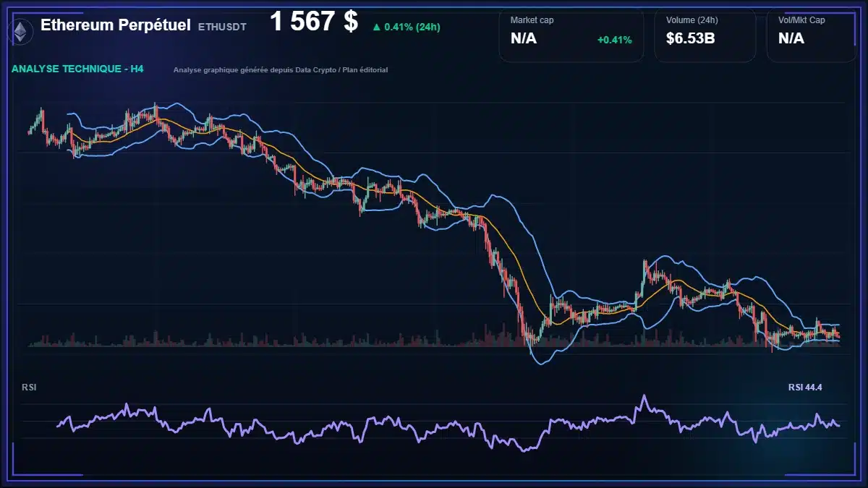Viewport: 868px width, 488px height.
Task: Click the purple RSI line peak
Action: (x=643, y=396)
